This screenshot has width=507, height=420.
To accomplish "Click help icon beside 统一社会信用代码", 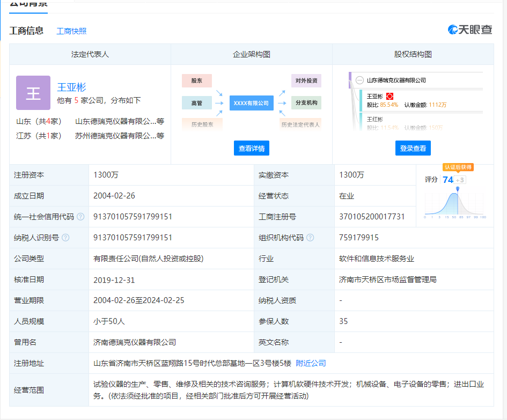I will [x=80, y=217].
